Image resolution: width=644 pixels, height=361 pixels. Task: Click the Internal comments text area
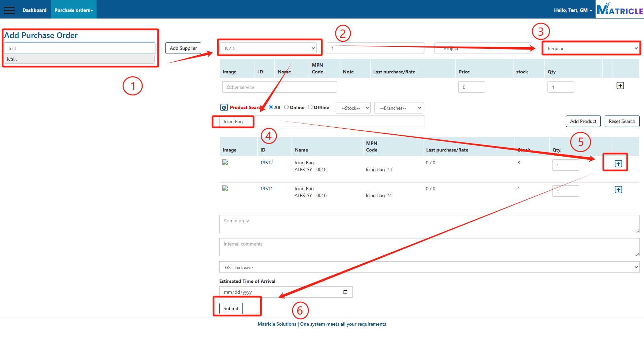pos(429,247)
